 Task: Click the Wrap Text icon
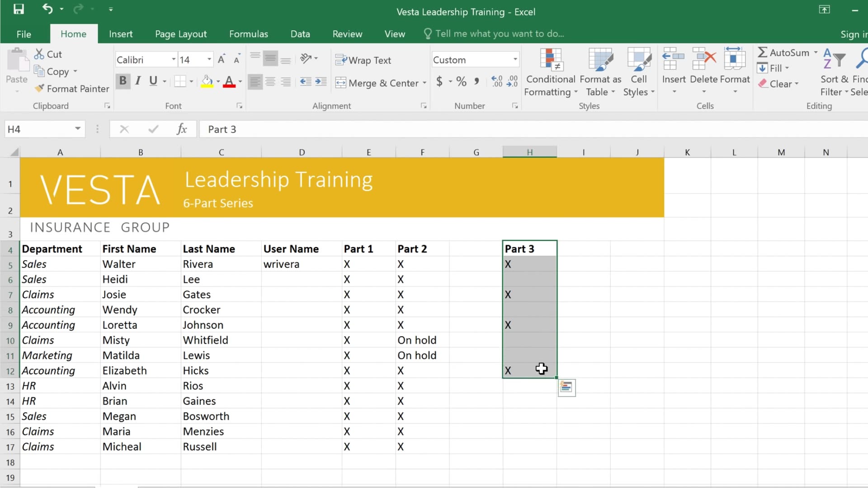(341, 60)
